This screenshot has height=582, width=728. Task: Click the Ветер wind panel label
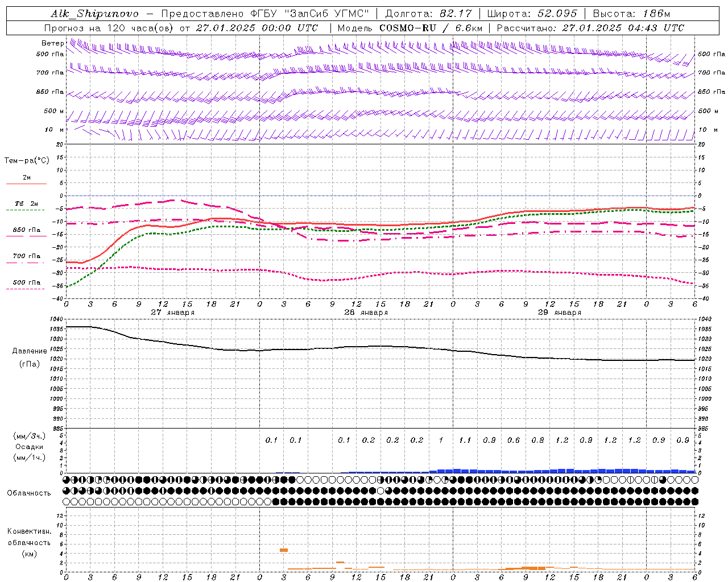(52, 43)
